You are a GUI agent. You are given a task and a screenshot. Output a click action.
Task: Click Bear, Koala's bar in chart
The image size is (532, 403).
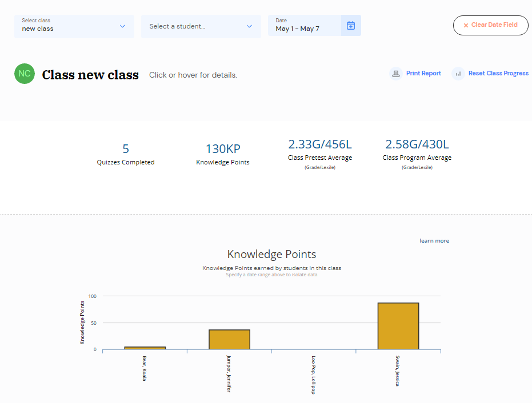(x=145, y=348)
